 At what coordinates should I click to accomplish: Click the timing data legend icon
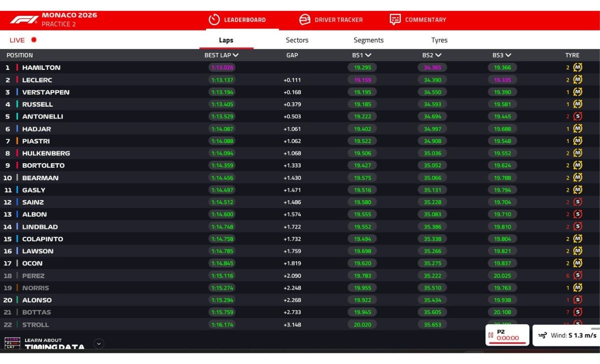12,343
